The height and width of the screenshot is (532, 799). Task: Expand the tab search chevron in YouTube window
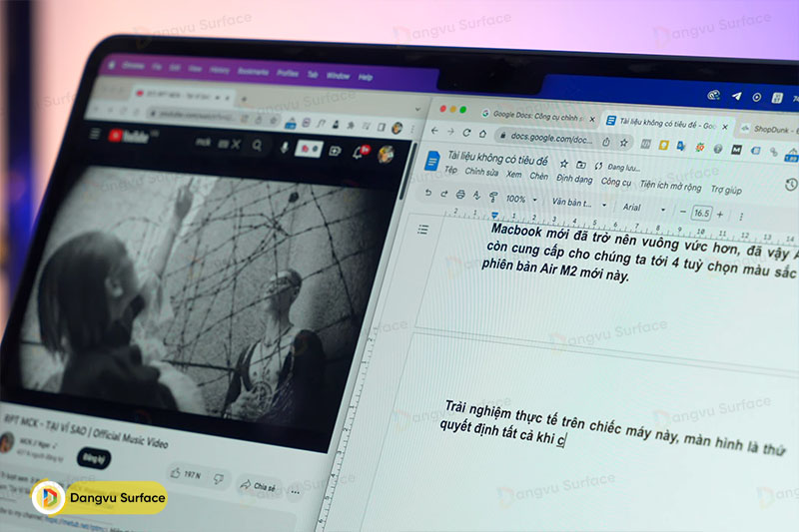click(x=417, y=109)
